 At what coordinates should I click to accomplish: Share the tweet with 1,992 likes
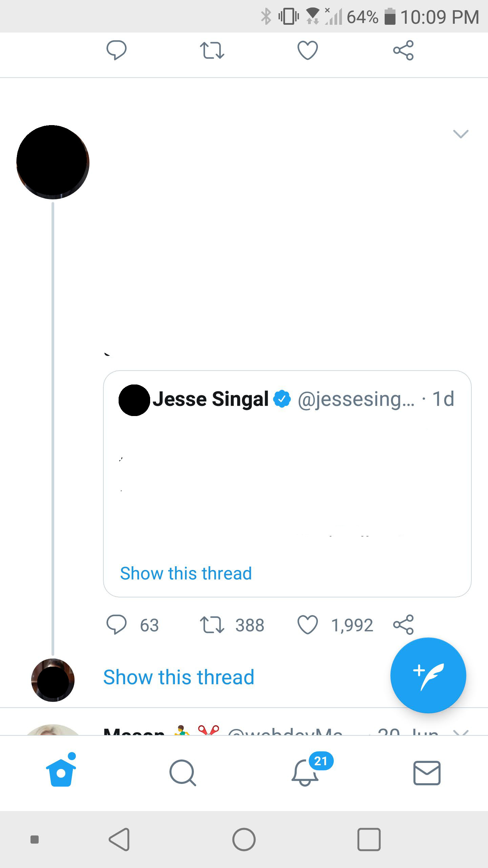[403, 625]
